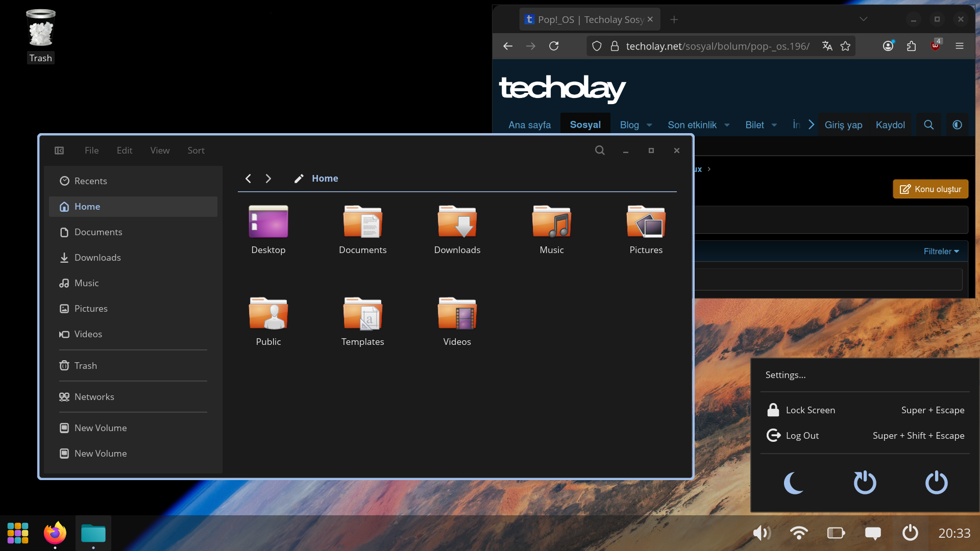Go back in the file manager
Viewport: 980px width, 551px height.
(x=248, y=179)
